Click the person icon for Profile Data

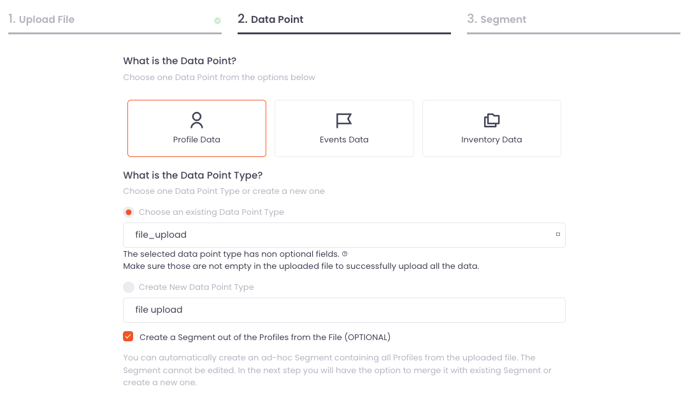[x=197, y=120]
